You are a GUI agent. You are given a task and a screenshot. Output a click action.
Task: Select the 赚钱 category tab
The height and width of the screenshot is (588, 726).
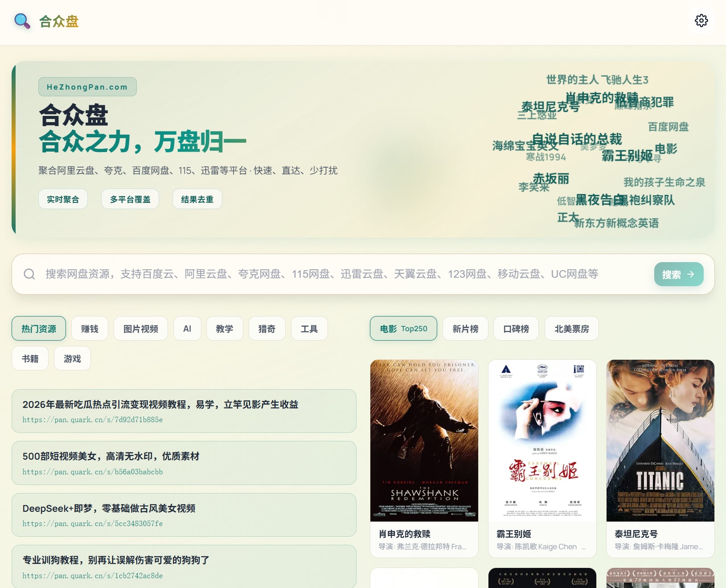(90, 329)
